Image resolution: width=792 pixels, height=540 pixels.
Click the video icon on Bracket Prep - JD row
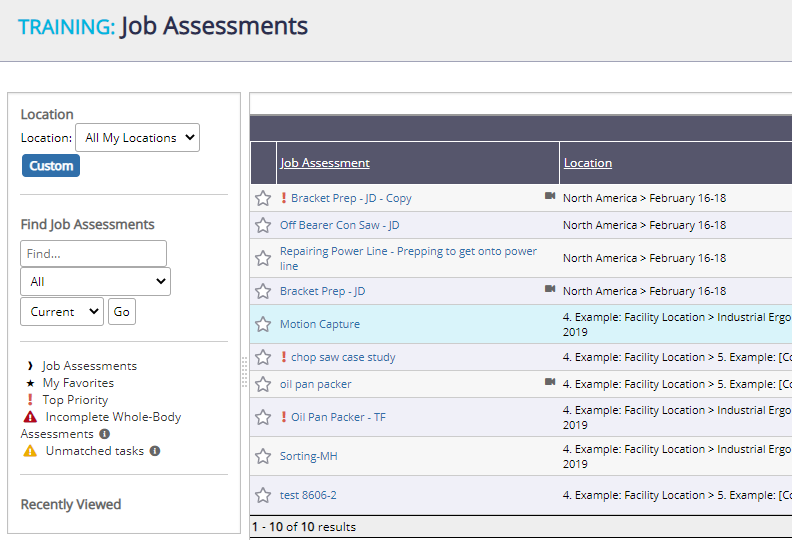click(x=550, y=289)
